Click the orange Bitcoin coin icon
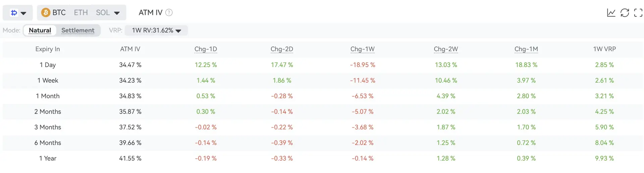 tap(46, 13)
